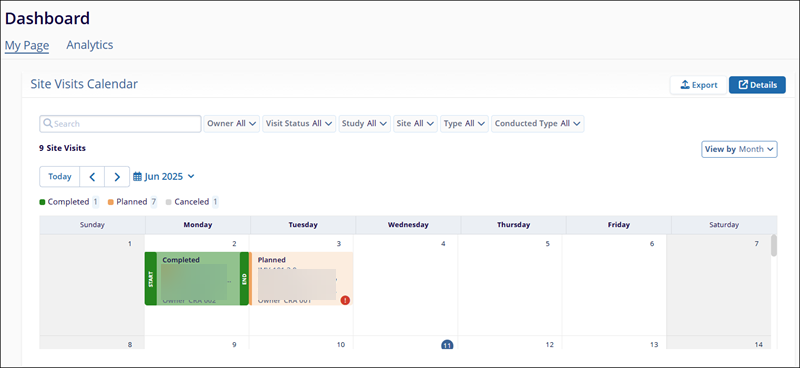Click the green START marker on Completed visit

[151, 279]
